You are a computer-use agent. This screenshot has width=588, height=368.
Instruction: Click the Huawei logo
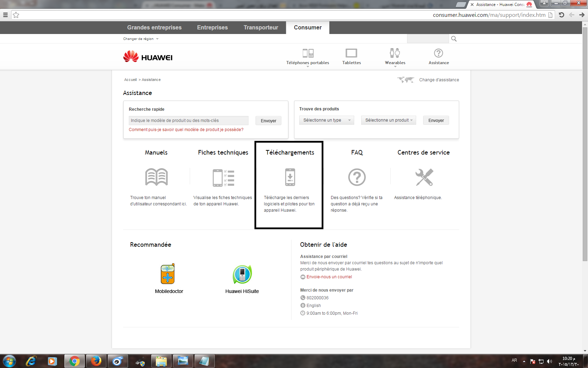pos(148,57)
